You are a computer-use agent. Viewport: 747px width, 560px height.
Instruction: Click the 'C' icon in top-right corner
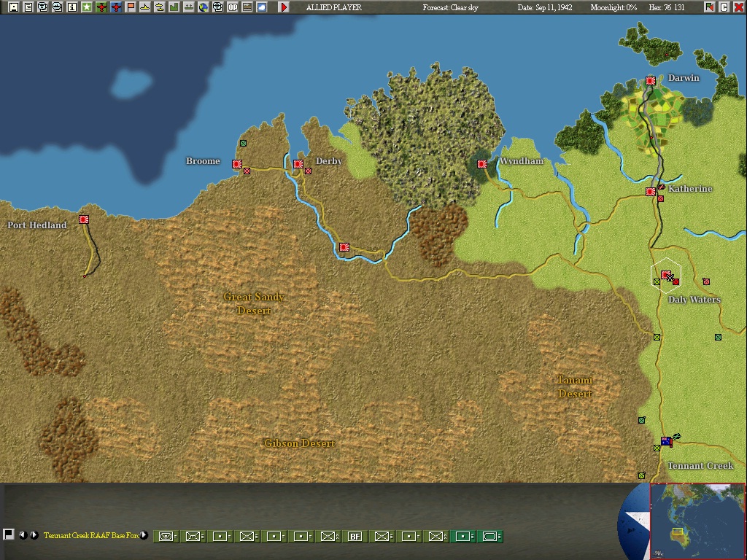tap(724, 7)
